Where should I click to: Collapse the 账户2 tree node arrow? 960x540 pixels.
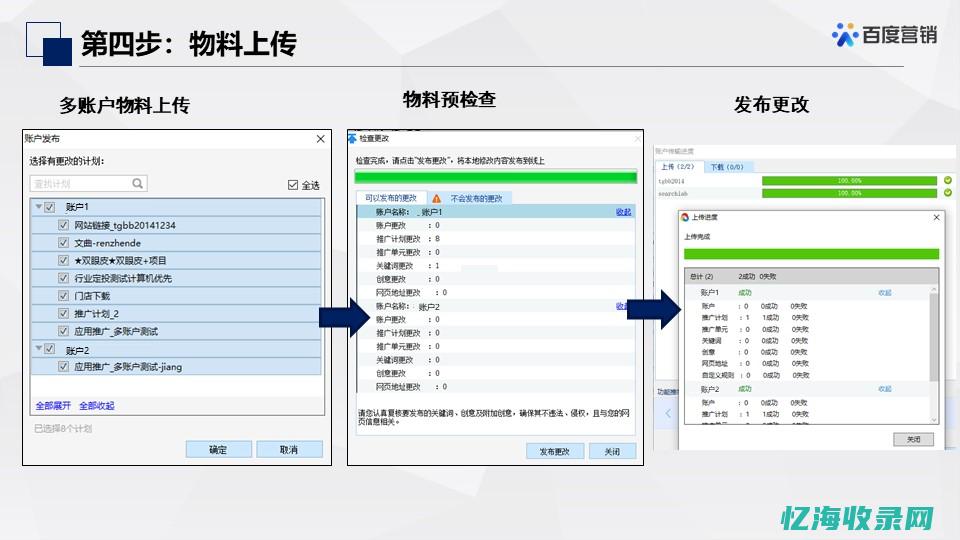(x=38, y=349)
